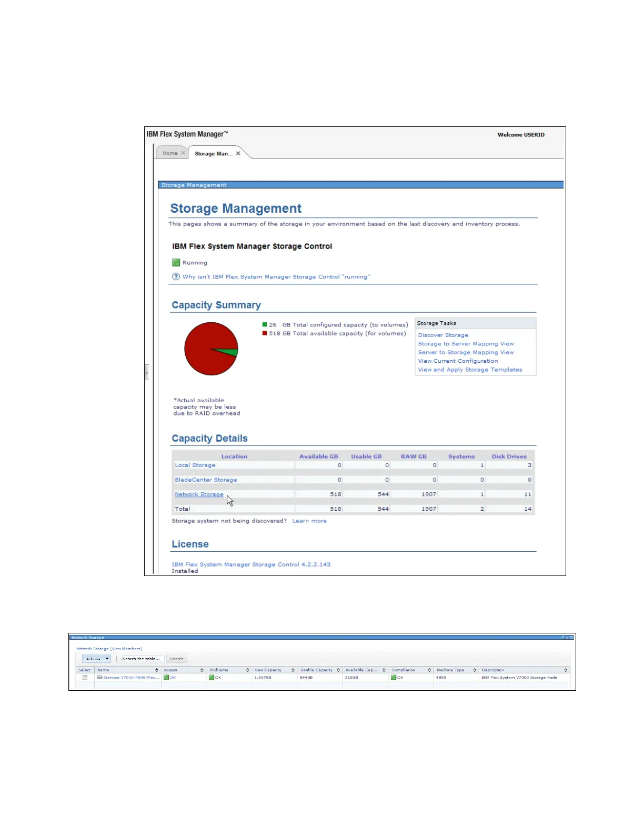Open the Network Storage link
The image size is (644, 834).
pos(199,494)
